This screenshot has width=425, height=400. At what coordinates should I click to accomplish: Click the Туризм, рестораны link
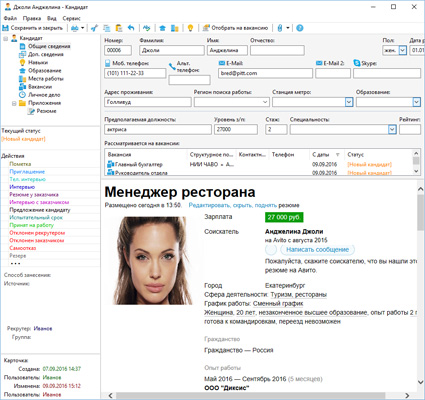click(298, 295)
